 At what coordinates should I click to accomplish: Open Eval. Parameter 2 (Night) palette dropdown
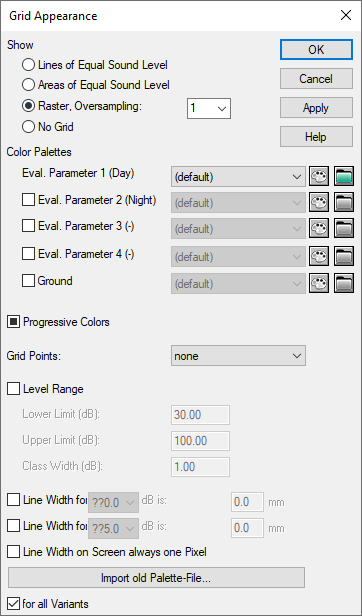238,202
